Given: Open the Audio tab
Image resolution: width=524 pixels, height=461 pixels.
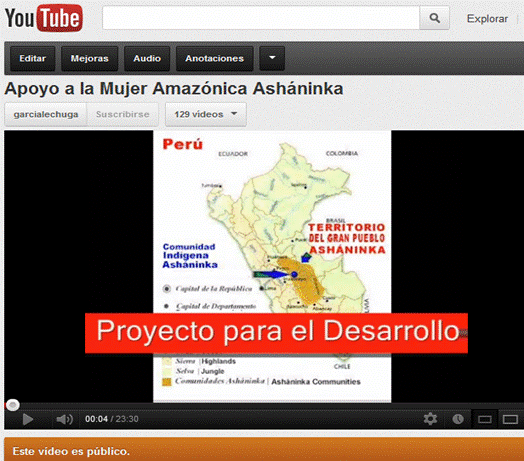Looking at the screenshot, I should [x=147, y=59].
